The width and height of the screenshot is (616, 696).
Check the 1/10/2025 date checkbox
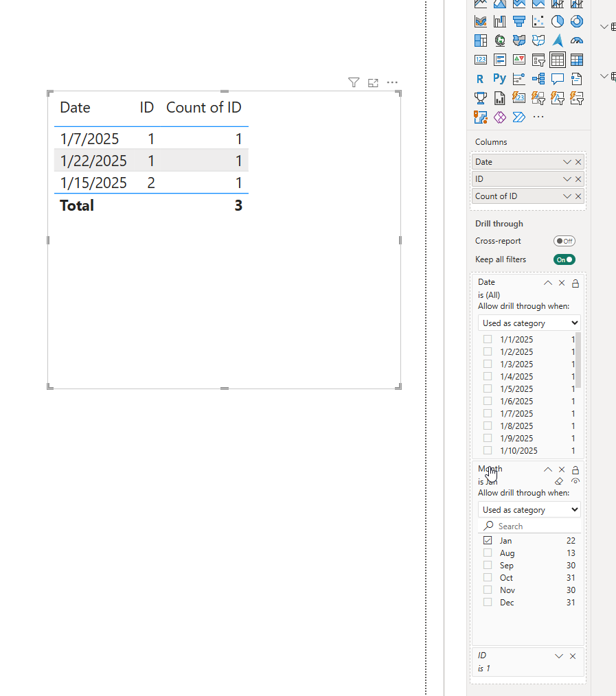click(488, 450)
